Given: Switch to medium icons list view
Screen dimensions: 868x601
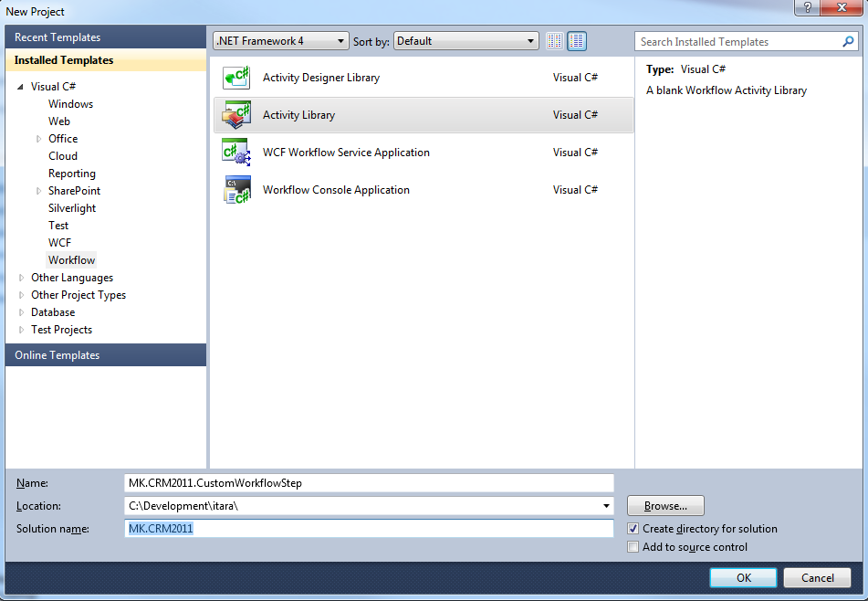Looking at the screenshot, I should pos(577,41).
